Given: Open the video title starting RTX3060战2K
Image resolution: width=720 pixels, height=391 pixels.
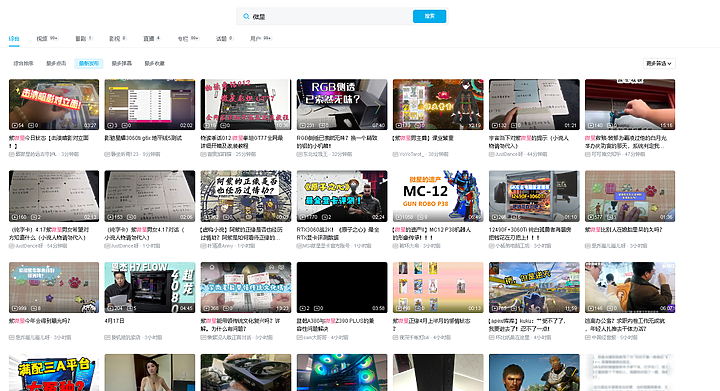Looking at the screenshot, I should 338,234.
